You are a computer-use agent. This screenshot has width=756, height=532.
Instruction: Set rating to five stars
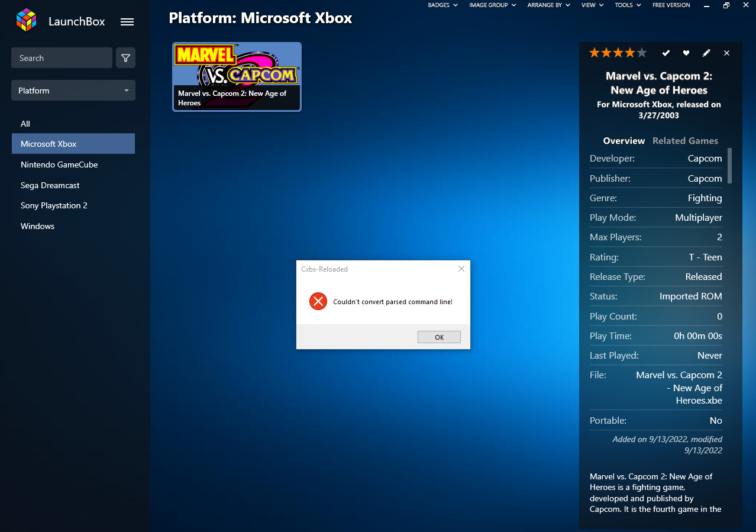(642, 53)
